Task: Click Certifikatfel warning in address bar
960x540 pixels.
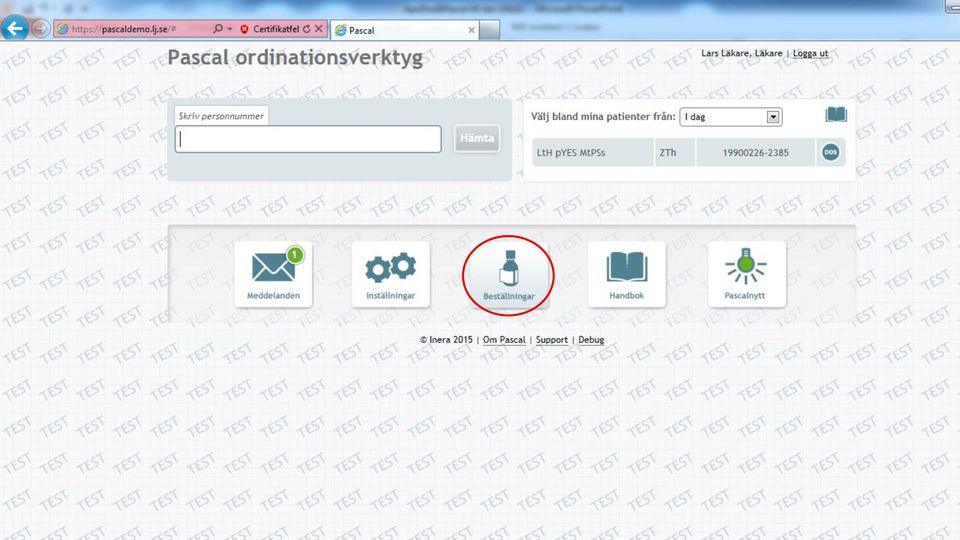Action: (x=270, y=29)
